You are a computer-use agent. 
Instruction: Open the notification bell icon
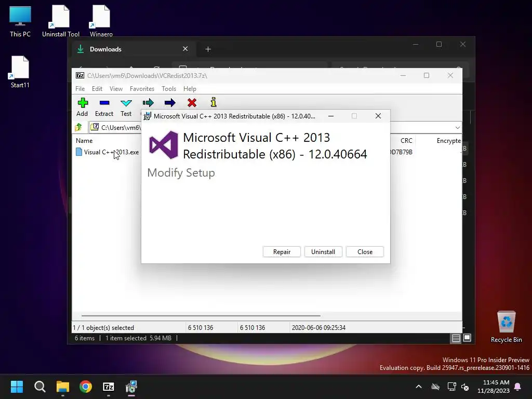point(518,387)
